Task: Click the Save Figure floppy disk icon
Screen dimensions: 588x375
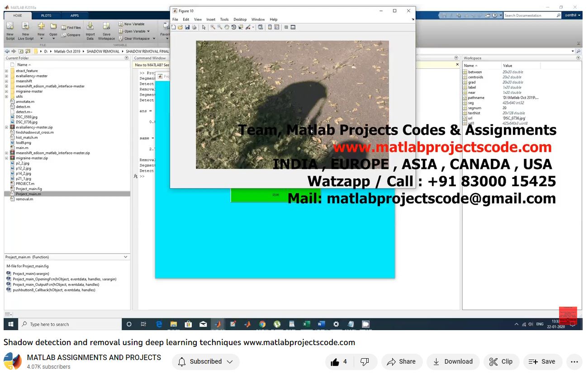Action: tap(187, 27)
